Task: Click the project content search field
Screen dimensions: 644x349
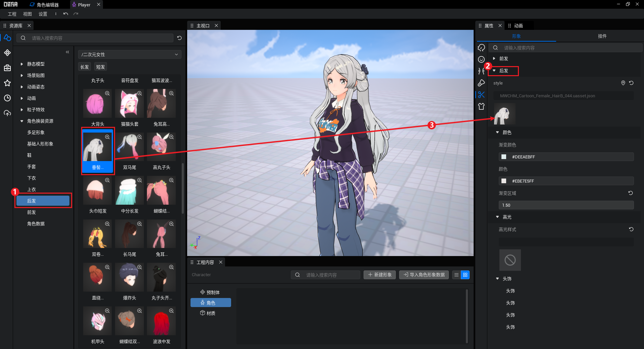Action: [x=325, y=275]
